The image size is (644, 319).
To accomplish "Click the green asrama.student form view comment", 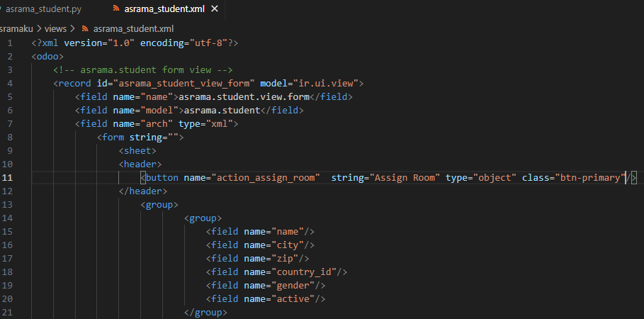I will (x=143, y=70).
